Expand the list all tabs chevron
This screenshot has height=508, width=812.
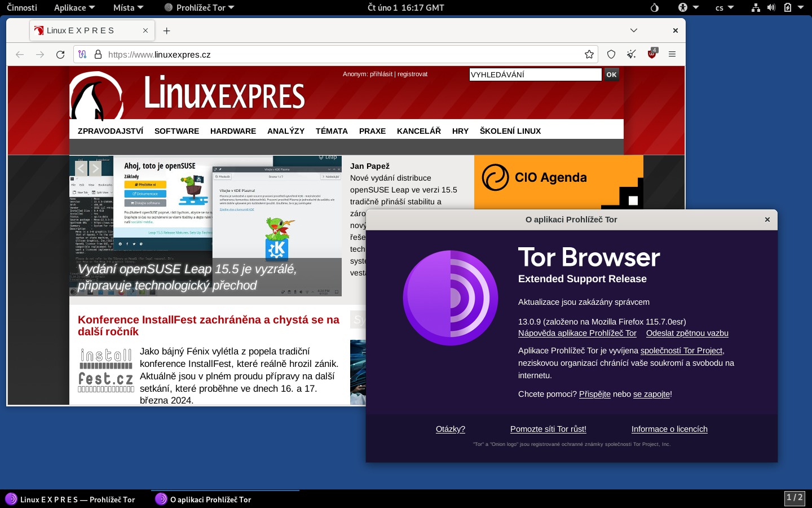(x=634, y=30)
